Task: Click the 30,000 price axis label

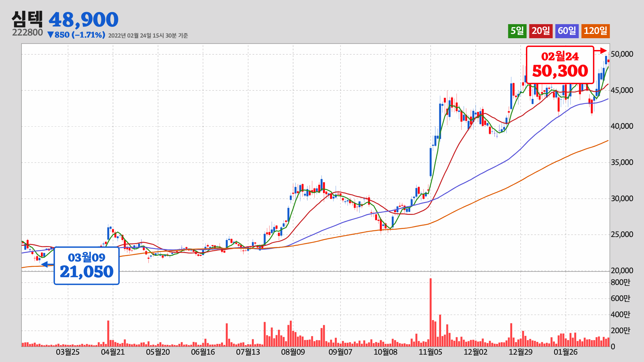Action: click(x=622, y=198)
